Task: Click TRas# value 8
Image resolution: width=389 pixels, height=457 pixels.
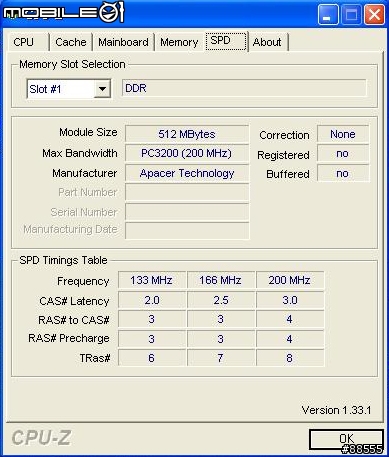Action: [x=290, y=358]
